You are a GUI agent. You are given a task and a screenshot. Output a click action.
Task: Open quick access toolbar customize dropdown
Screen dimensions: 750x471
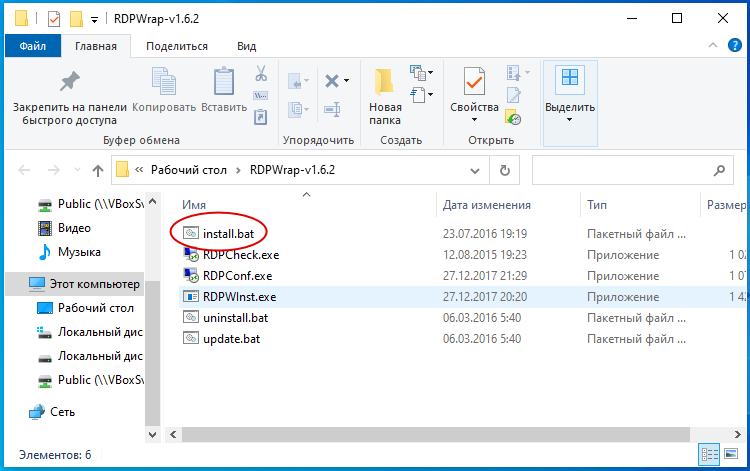[95, 20]
